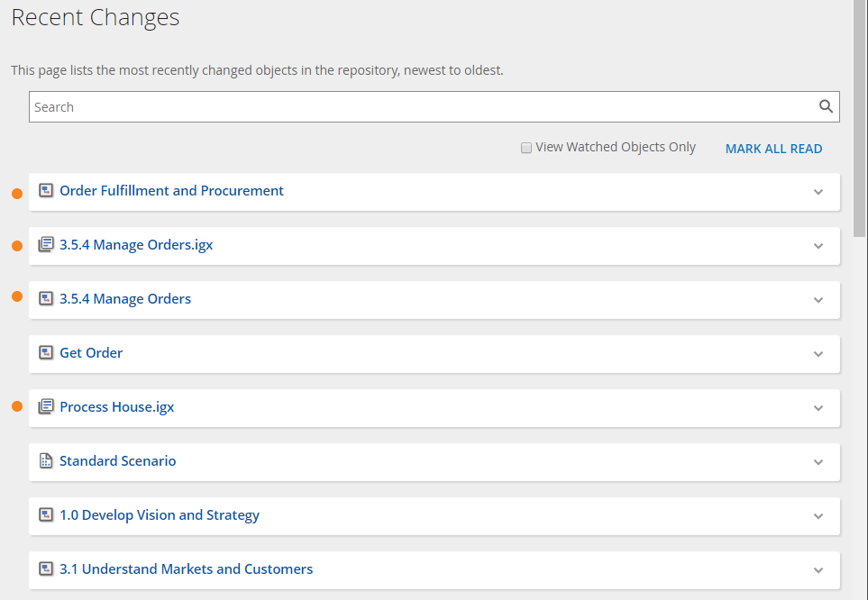The image size is (868, 600).
Task: Click unread orange dot for Order Fulfillment and Procurement
Action: tap(17, 193)
